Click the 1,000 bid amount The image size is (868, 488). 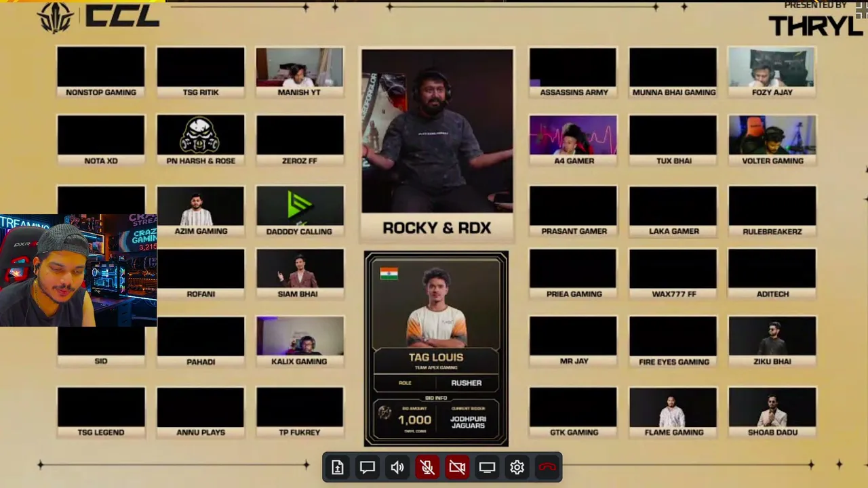pyautogui.click(x=414, y=420)
